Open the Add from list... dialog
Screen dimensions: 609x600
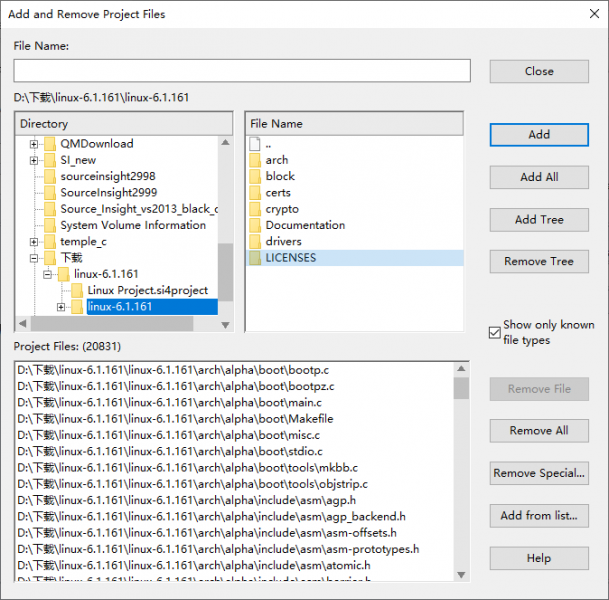click(x=539, y=516)
